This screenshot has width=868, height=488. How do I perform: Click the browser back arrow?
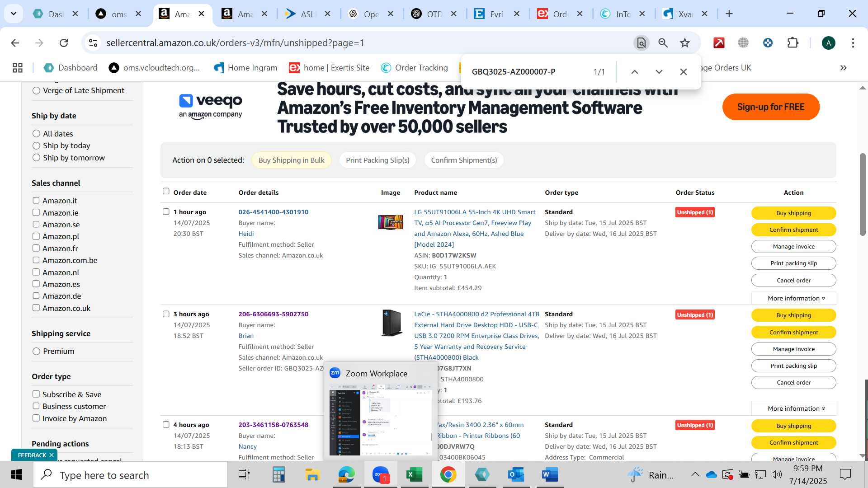pyautogui.click(x=15, y=43)
